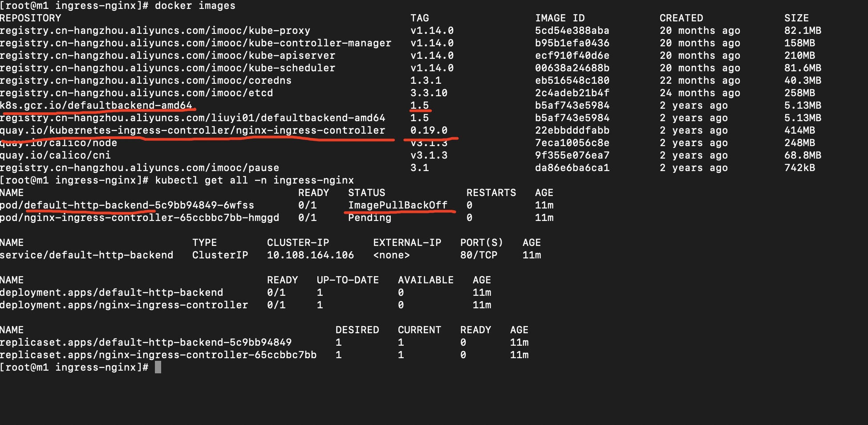Screen dimensions: 868x425
Task: Click the 'docker images' command text
Action: point(195,6)
